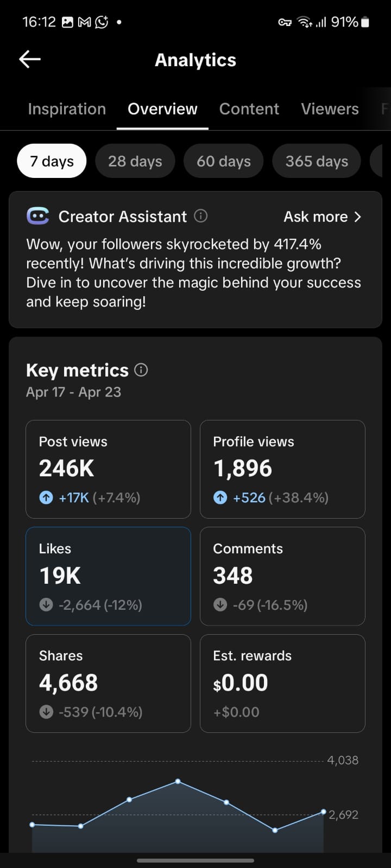Select the 60 days range chip
The width and height of the screenshot is (391, 868).
pyautogui.click(x=223, y=161)
